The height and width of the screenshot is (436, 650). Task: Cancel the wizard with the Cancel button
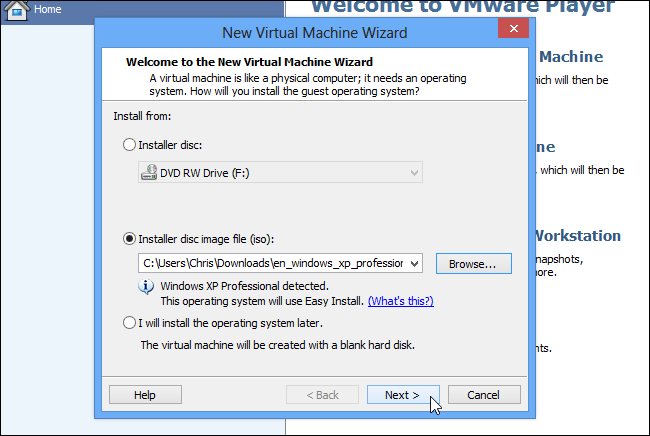coord(484,395)
